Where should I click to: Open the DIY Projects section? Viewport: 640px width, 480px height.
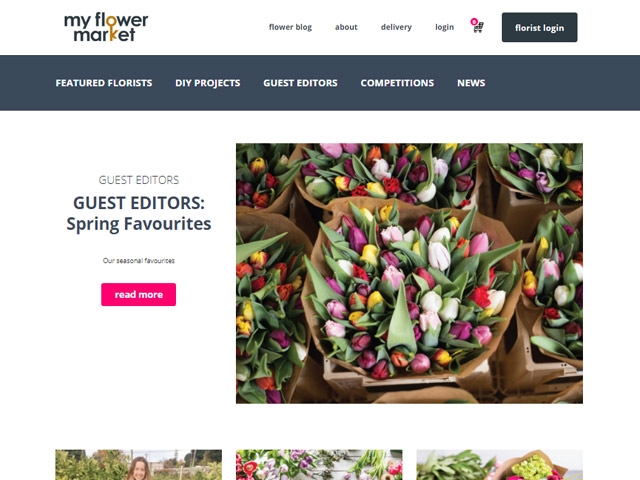pyautogui.click(x=208, y=83)
